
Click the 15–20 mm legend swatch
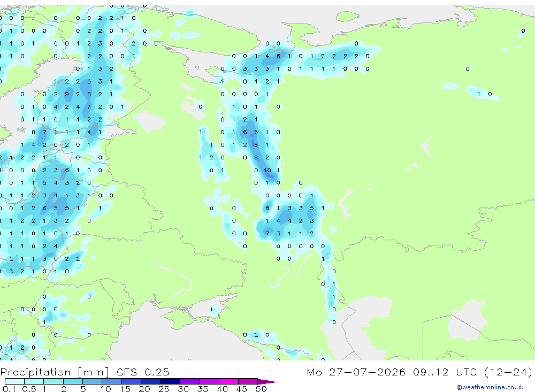[132, 381]
